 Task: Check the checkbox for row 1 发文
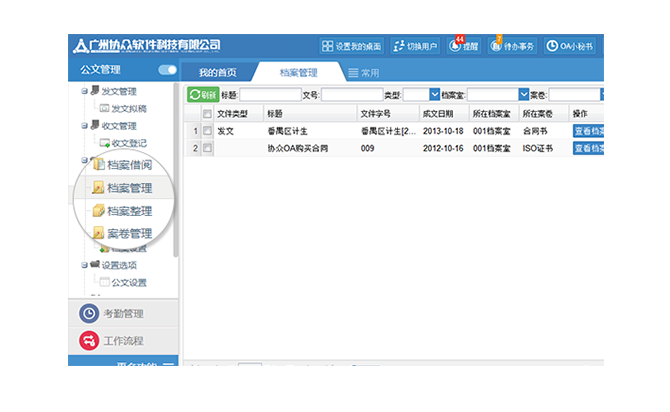207,131
